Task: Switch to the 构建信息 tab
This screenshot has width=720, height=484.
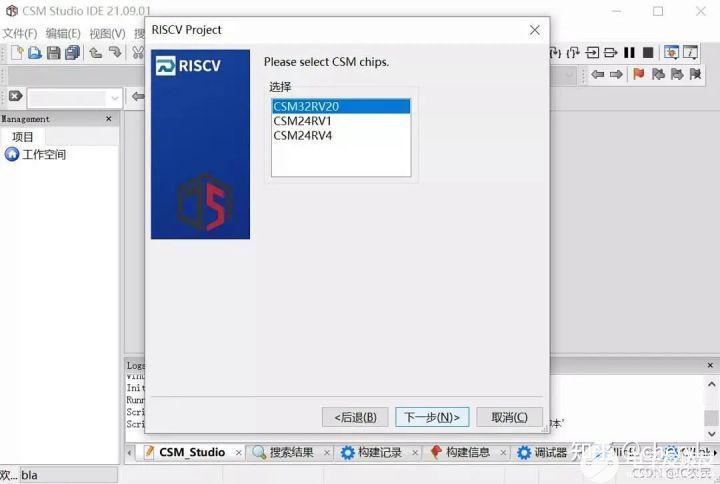Action: [x=467, y=452]
